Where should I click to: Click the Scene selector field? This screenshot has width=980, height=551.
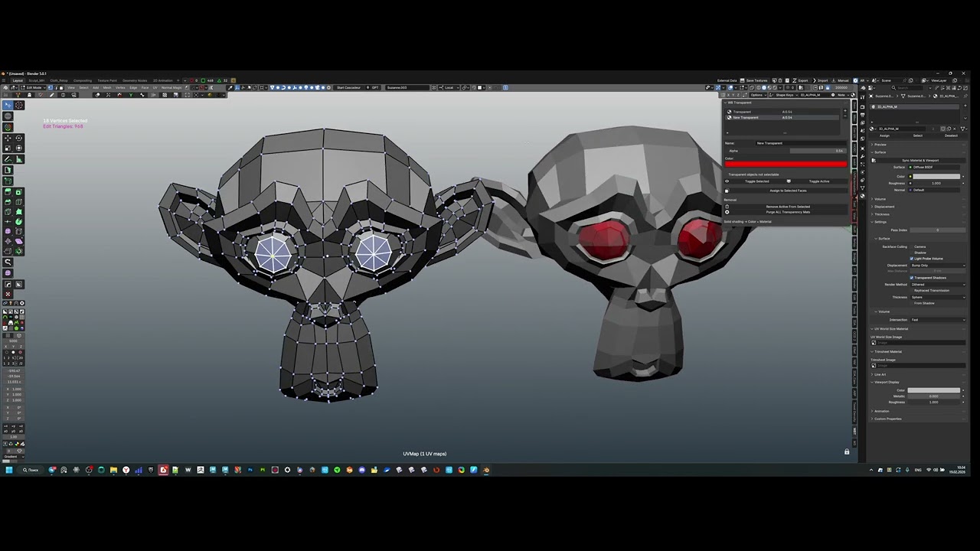(x=888, y=80)
